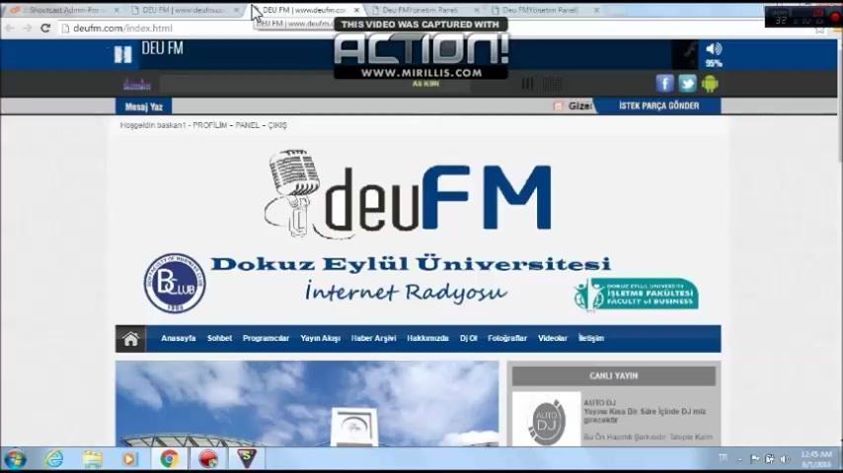Mute the radio player speaker icon
This screenshot has width=843, height=473.
713,49
